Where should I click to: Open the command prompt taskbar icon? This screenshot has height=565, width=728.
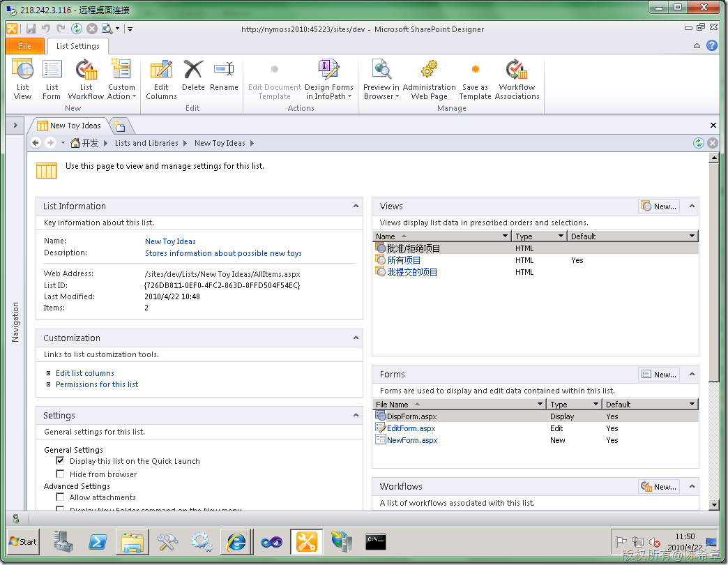(376, 541)
